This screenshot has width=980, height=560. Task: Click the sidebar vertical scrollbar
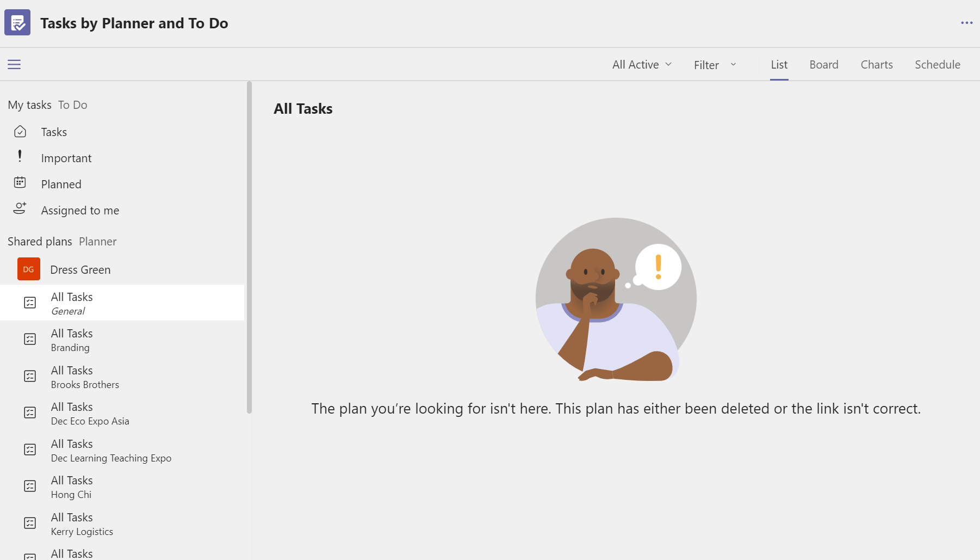[x=249, y=248]
